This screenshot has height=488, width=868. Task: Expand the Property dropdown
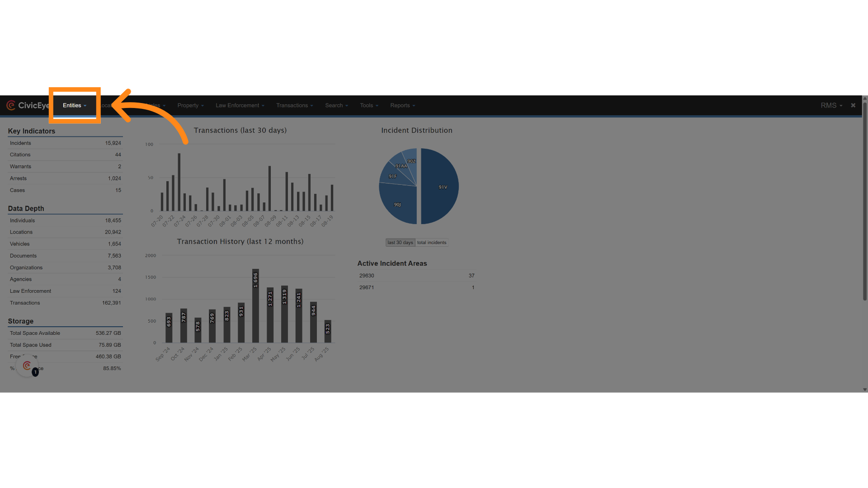point(190,105)
